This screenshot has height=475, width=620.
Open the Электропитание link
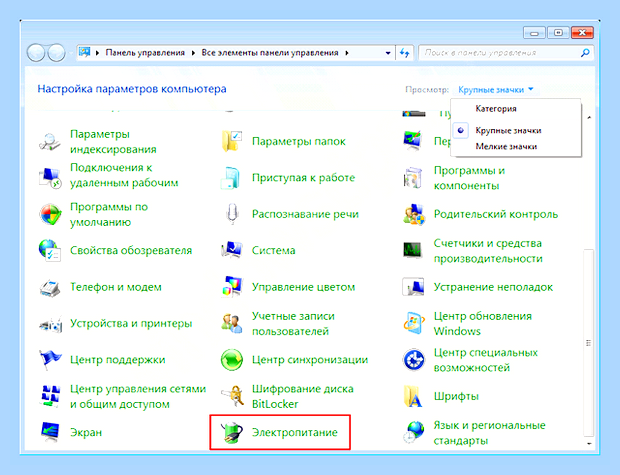295,432
